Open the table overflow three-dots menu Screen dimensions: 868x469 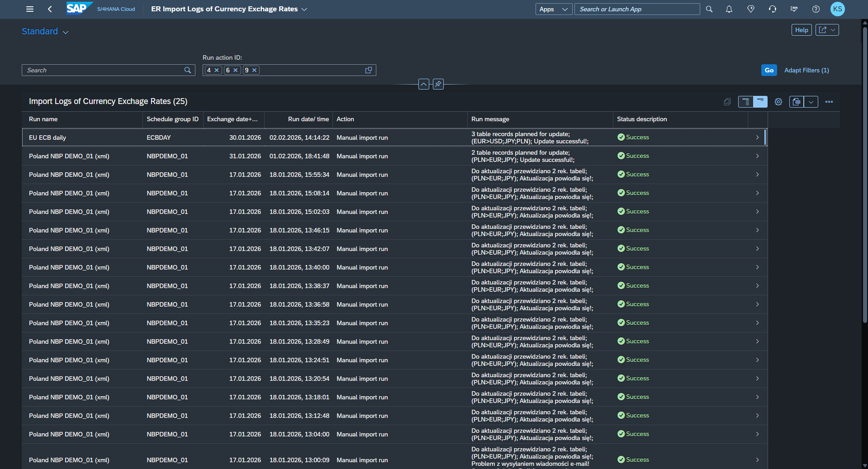pyautogui.click(x=829, y=102)
